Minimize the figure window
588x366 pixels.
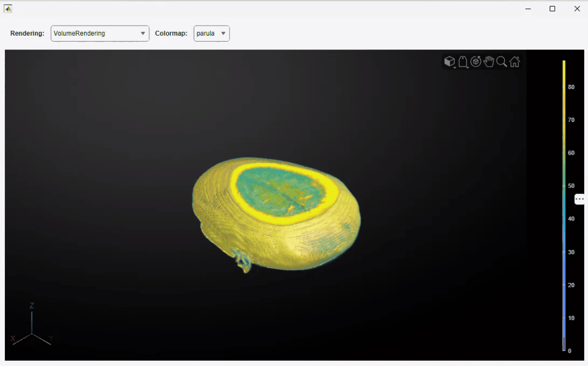[x=528, y=9]
